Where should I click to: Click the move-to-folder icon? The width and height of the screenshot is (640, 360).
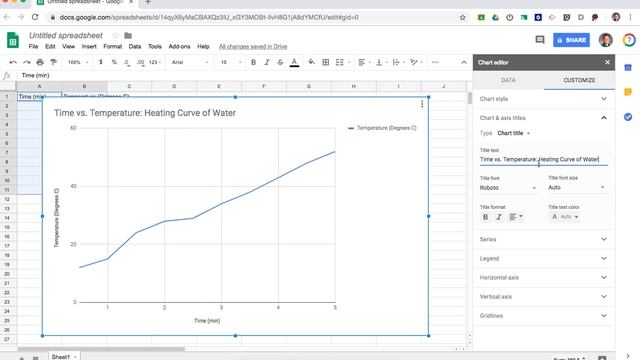coord(128,36)
